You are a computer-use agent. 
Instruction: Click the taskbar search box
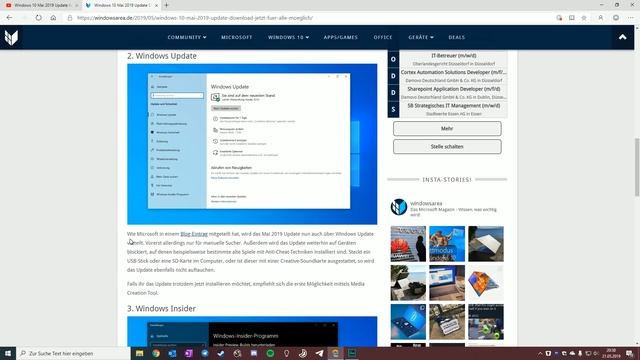click(73, 353)
